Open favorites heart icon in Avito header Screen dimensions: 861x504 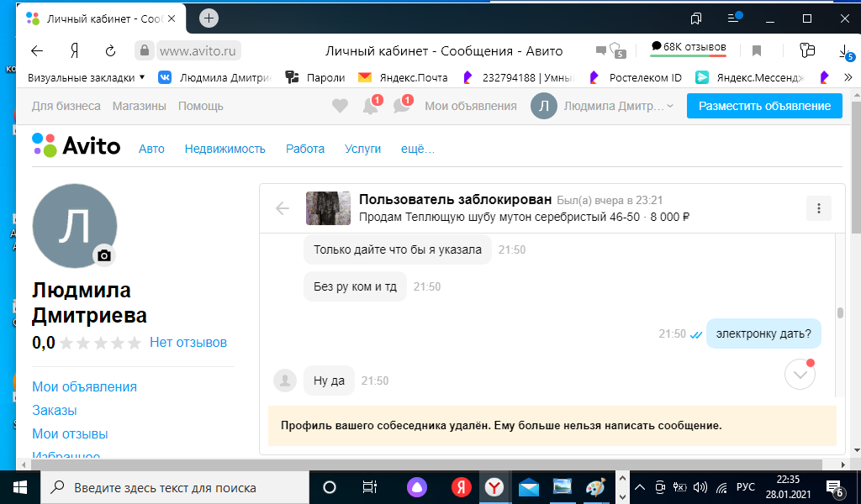click(340, 106)
